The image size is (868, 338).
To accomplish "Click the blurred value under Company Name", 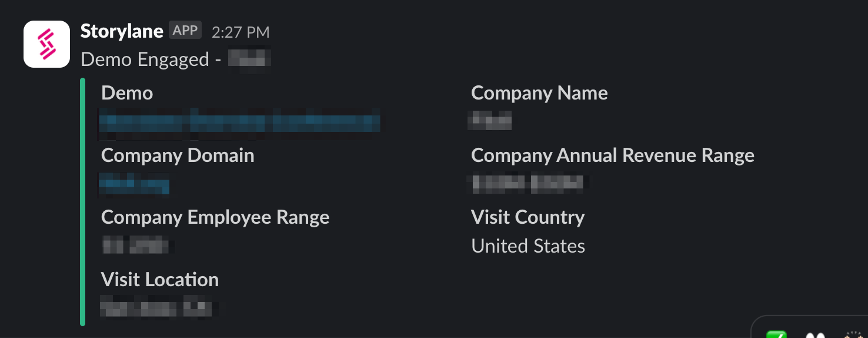I will (x=490, y=121).
